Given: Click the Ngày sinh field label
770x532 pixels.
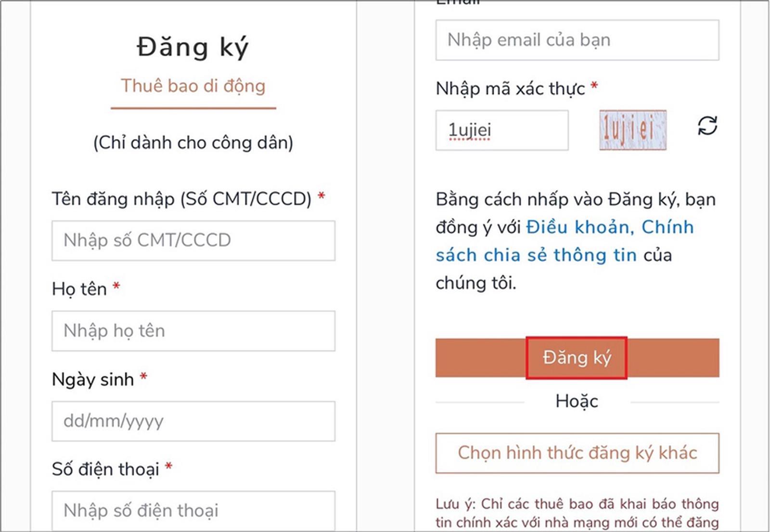Looking at the screenshot, I should coord(93,380).
